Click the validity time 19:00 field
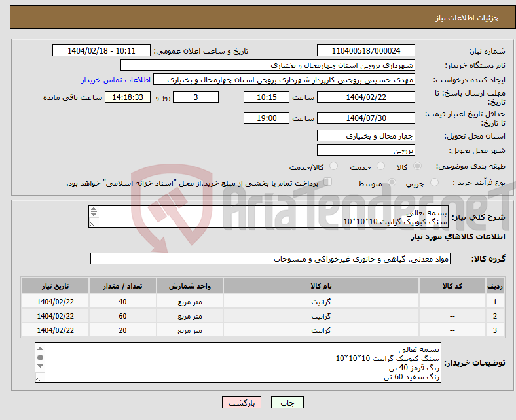 click(x=267, y=118)
